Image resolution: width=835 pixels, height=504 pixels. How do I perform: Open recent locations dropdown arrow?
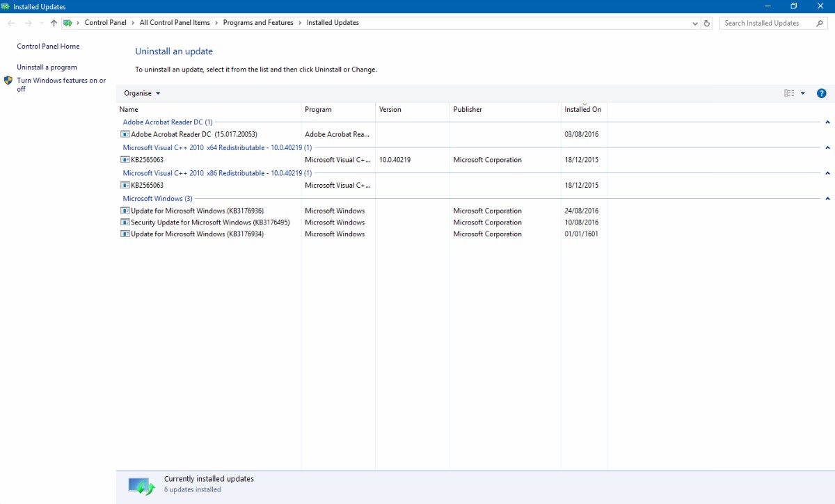(41, 23)
